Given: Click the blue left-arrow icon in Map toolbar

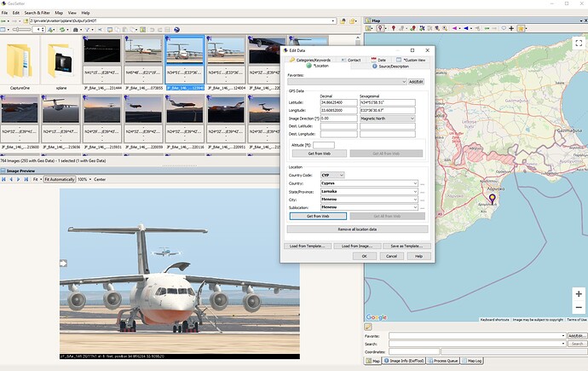Looking at the screenshot, I should 466,28.
